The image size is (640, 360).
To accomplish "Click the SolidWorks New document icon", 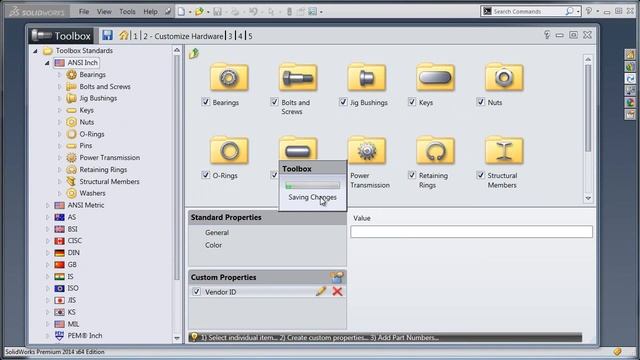I will (182, 12).
